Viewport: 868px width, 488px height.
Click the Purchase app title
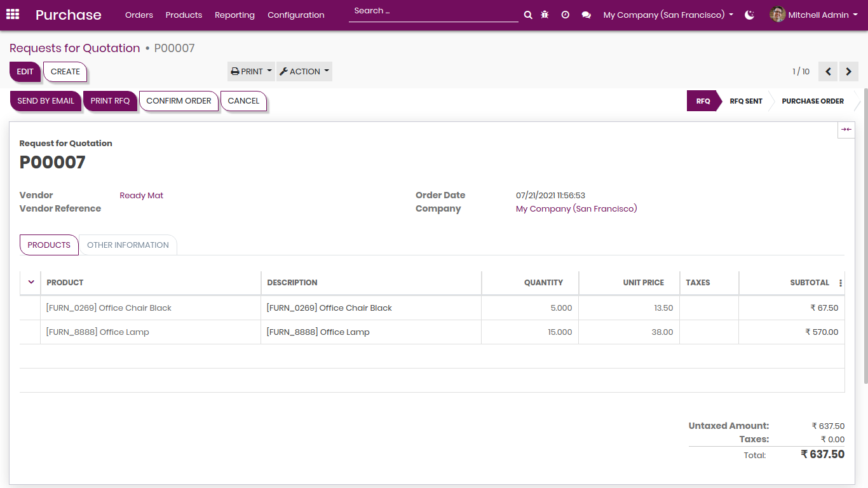pyautogui.click(x=69, y=15)
